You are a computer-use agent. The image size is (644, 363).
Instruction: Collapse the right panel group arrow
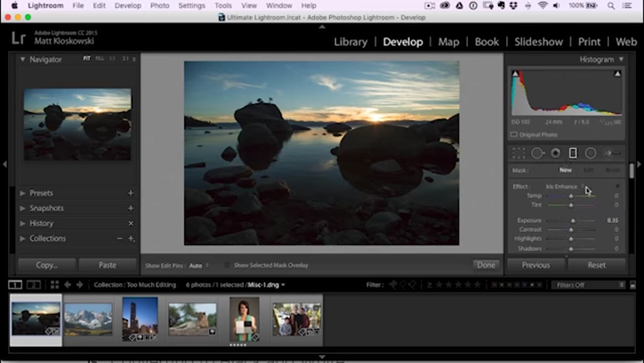[639, 164]
